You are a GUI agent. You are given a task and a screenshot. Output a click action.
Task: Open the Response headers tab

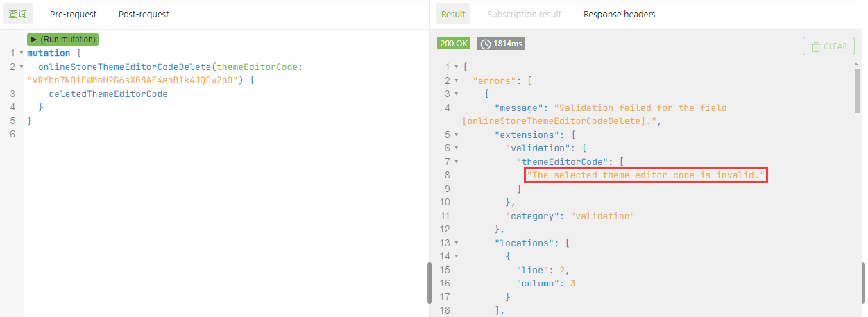619,14
